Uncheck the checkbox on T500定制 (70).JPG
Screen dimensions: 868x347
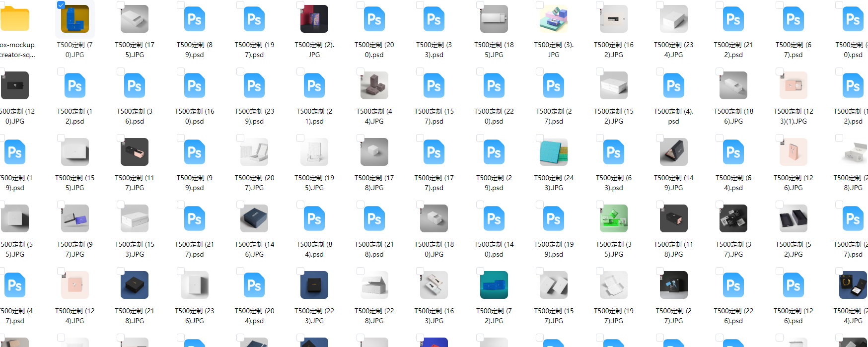click(61, 5)
